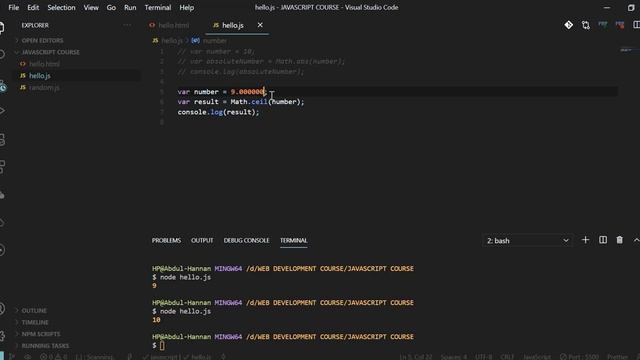Open the Run menu
This screenshot has height=360, width=640.
pos(130,7)
